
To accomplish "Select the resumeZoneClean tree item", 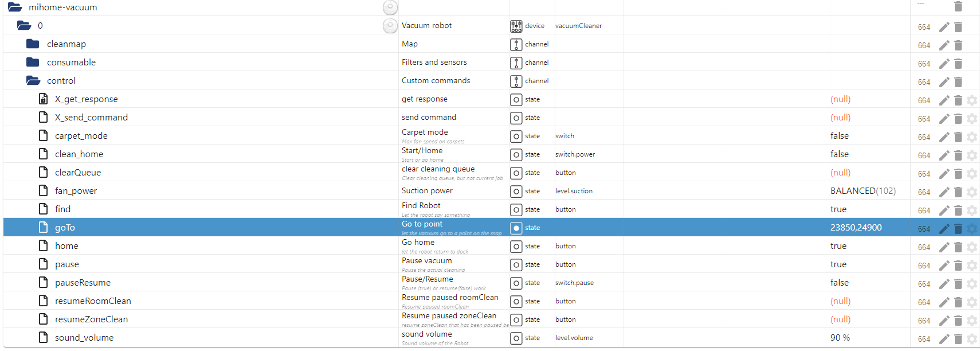I will pos(91,319).
